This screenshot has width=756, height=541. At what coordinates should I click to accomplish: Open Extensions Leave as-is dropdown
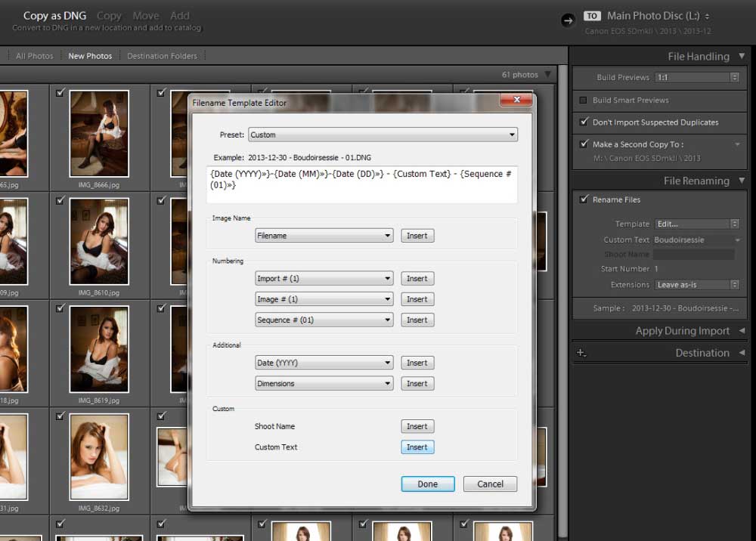pyautogui.click(x=697, y=285)
